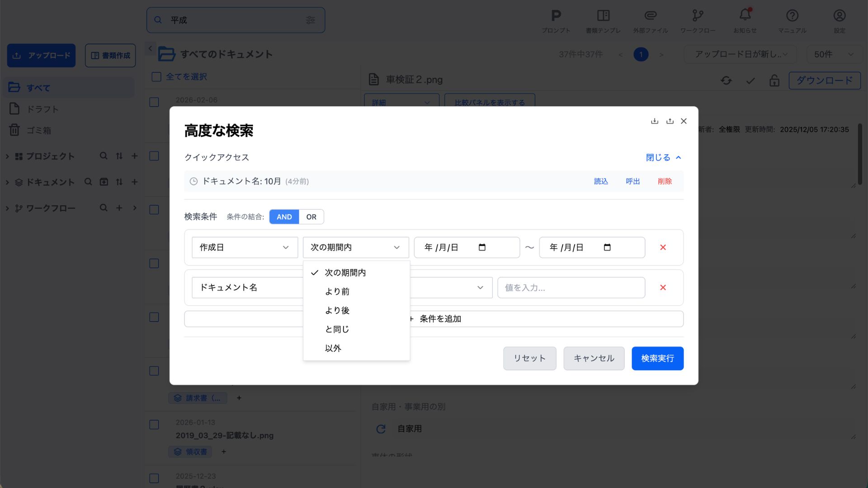Select 以外 option in the dropdown list
The height and width of the screenshot is (488, 868).
click(x=333, y=348)
